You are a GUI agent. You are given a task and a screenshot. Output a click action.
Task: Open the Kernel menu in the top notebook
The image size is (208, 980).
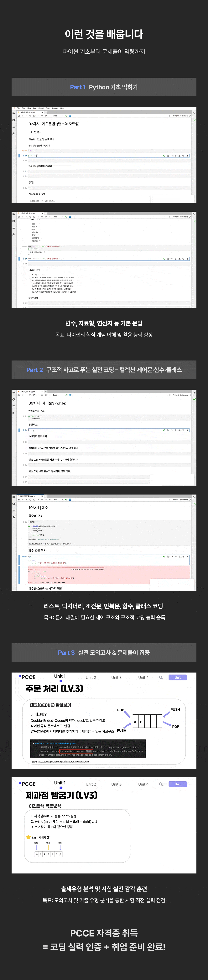[x=41, y=108]
